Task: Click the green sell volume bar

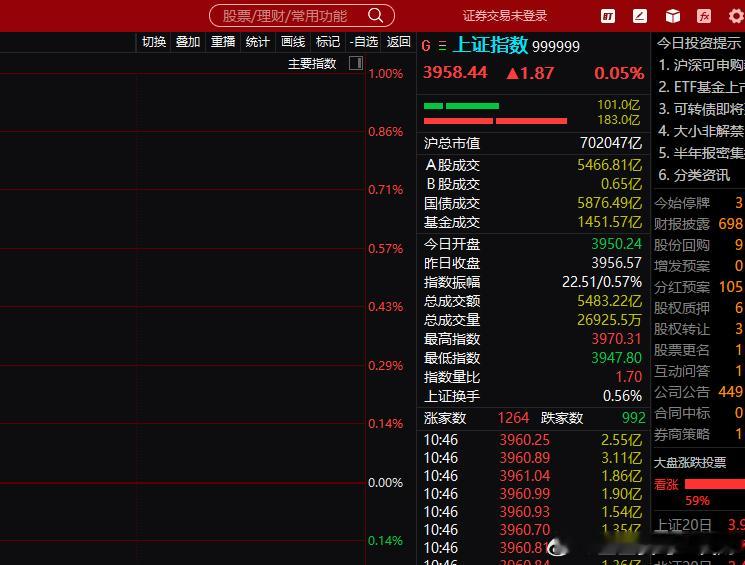Action: pos(461,105)
